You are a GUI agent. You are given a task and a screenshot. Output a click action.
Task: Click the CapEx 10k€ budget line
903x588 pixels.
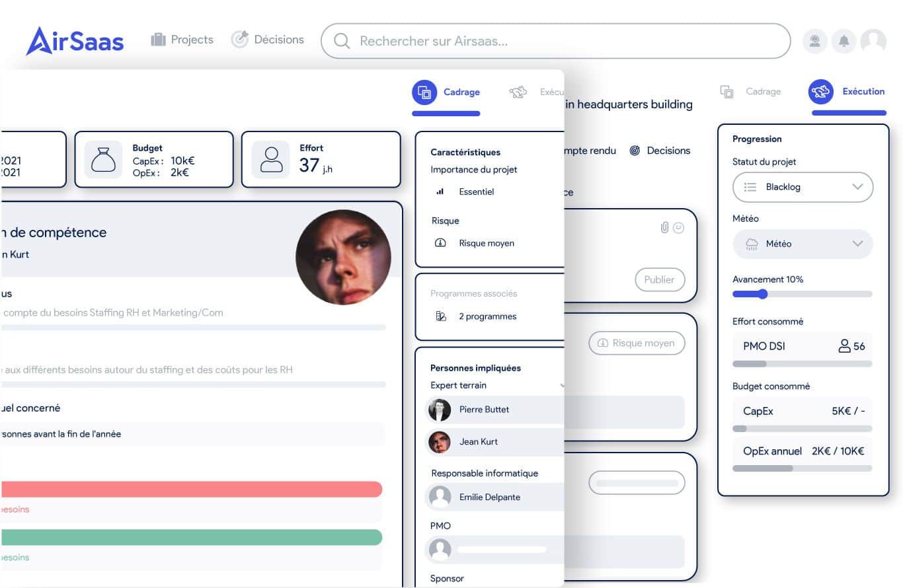pos(164,161)
